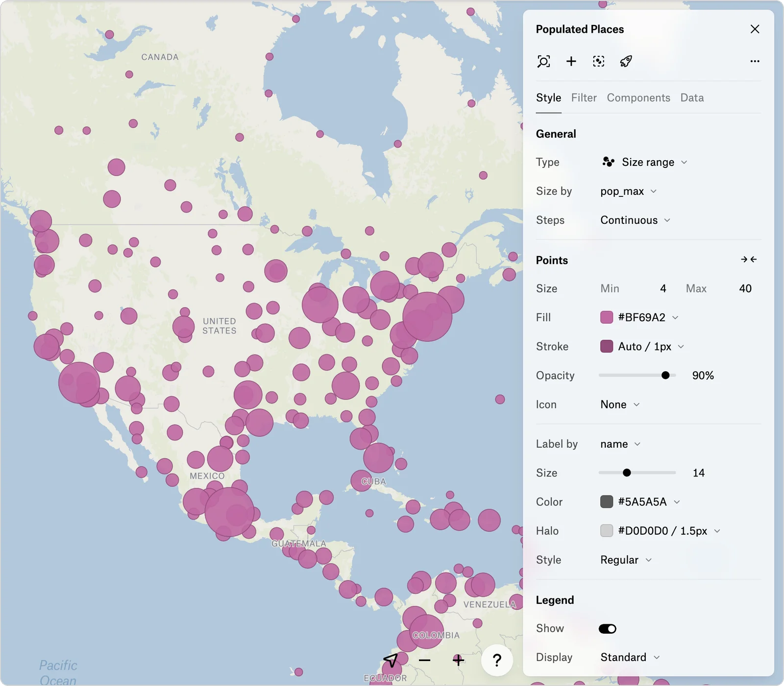Open the Label by name dropdown

(620, 444)
